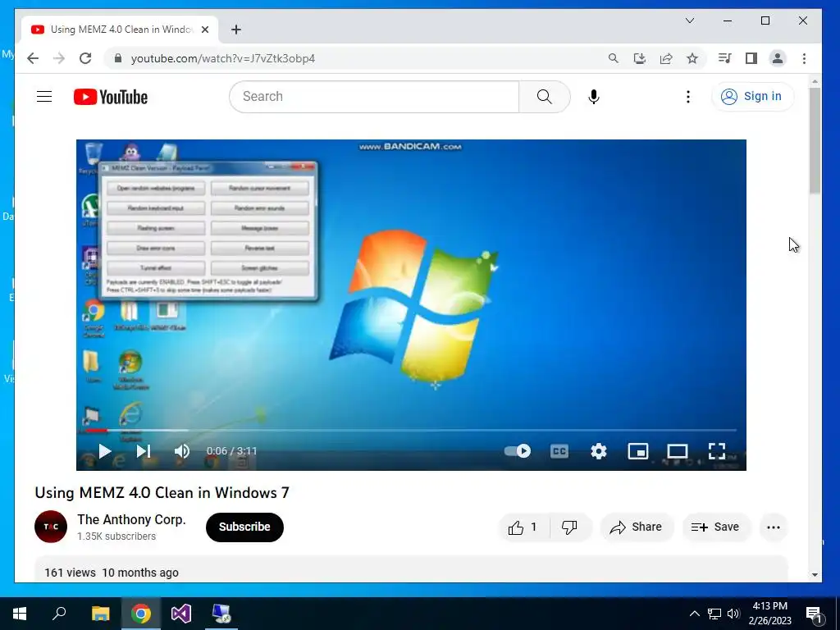Show hidden system tray icons
The width and height of the screenshot is (840, 630).
point(694,614)
